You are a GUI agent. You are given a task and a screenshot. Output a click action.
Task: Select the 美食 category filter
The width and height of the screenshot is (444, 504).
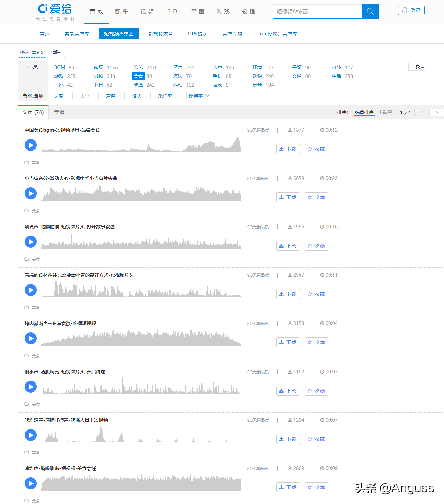pos(138,76)
